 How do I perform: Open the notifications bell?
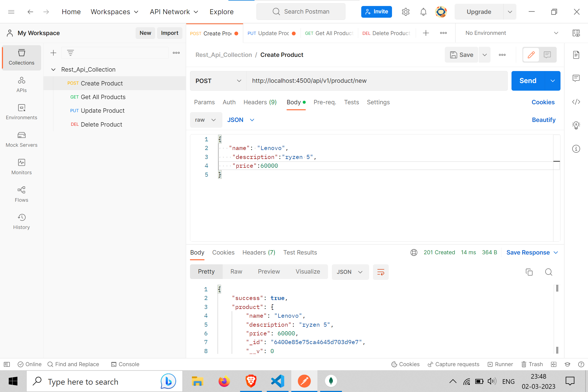423,11
